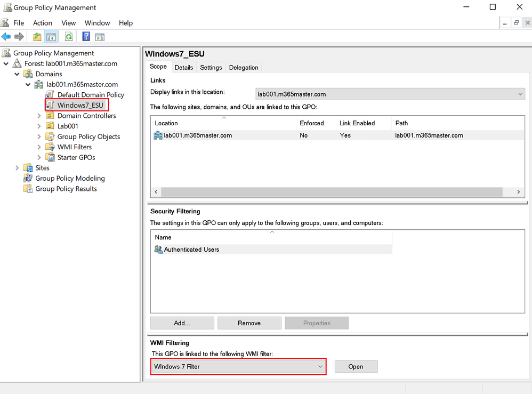Click the Open button next to the WMI filter
The image size is (532, 394).
pyautogui.click(x=356, y=366)
